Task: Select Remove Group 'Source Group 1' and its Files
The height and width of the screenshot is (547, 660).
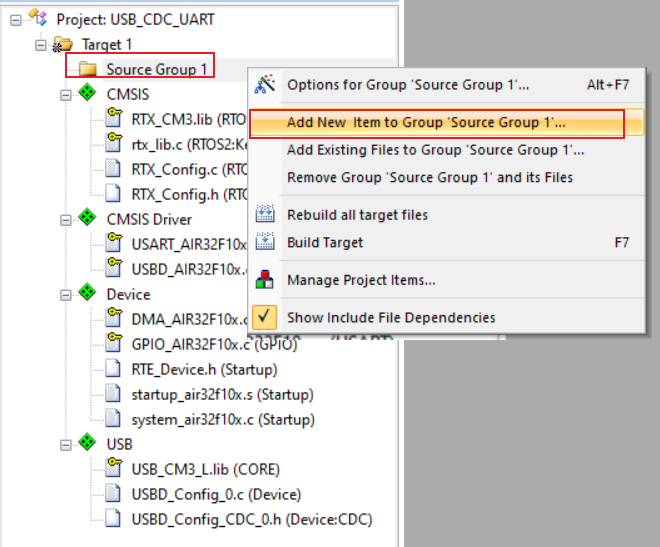Action: (x=447, y=177)
